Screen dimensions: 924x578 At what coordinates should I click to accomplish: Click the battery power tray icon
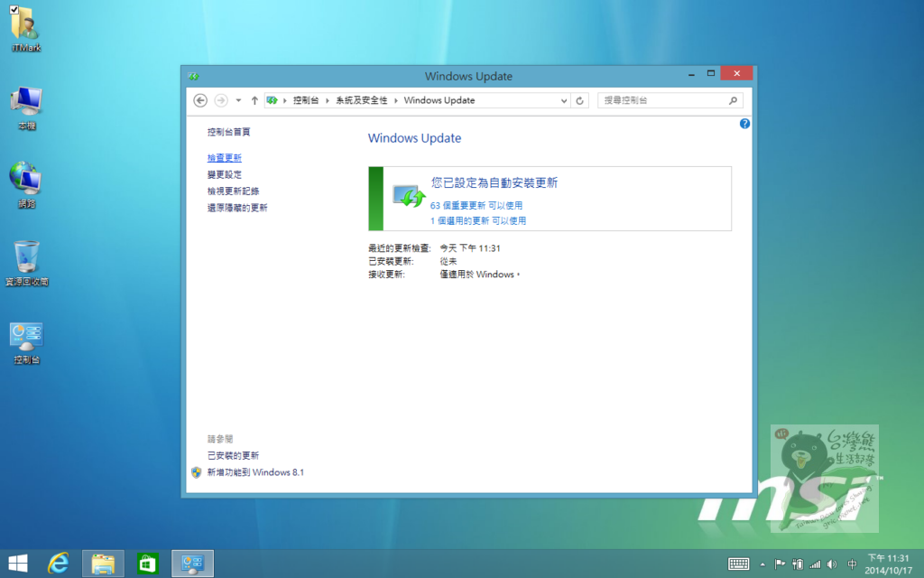[798, 564]
